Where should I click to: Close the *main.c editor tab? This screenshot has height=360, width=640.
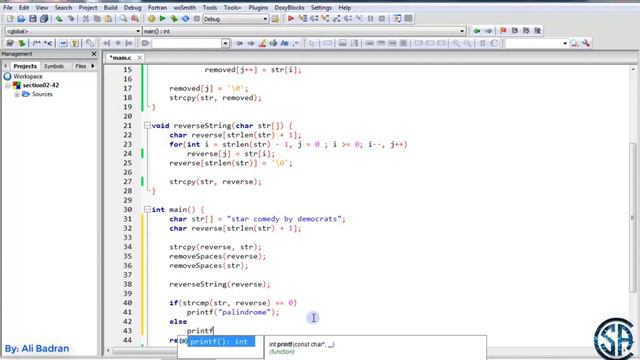pyautogui.click(x=139, y=58)
